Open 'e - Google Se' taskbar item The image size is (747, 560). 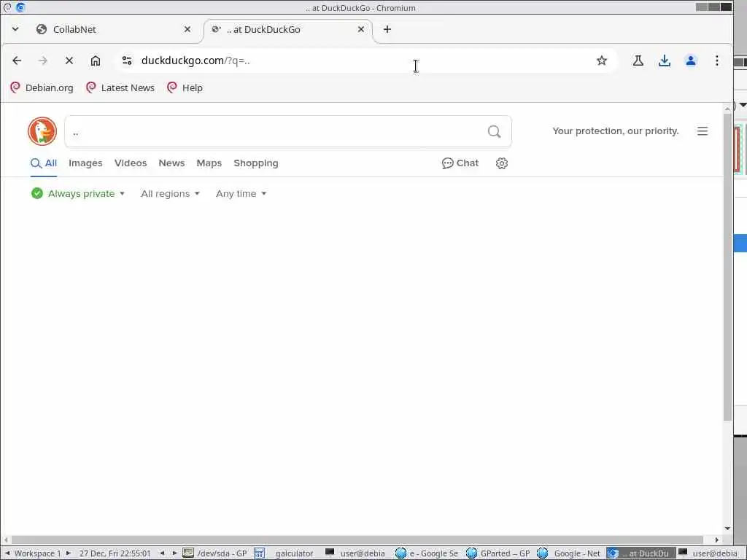(427, 553)
